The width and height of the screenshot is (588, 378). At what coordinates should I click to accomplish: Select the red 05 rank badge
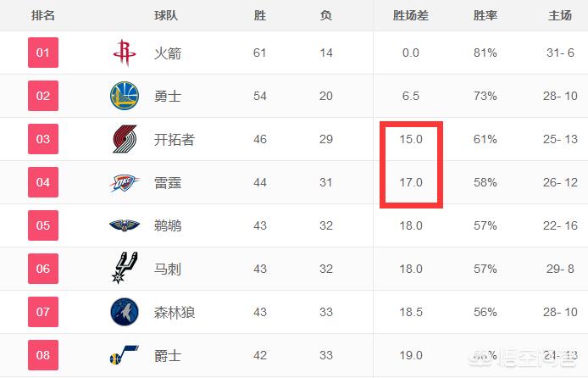[43, 225]
